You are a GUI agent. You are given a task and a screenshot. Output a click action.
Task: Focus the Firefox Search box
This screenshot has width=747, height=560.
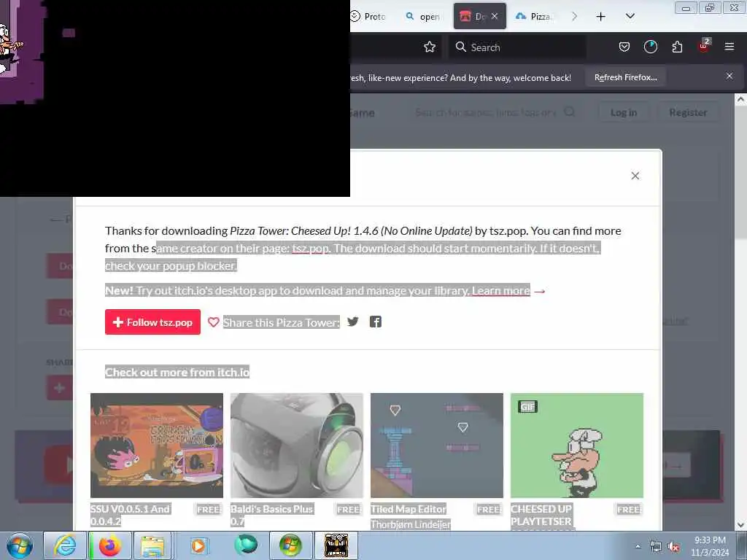(x=517, y=47)
